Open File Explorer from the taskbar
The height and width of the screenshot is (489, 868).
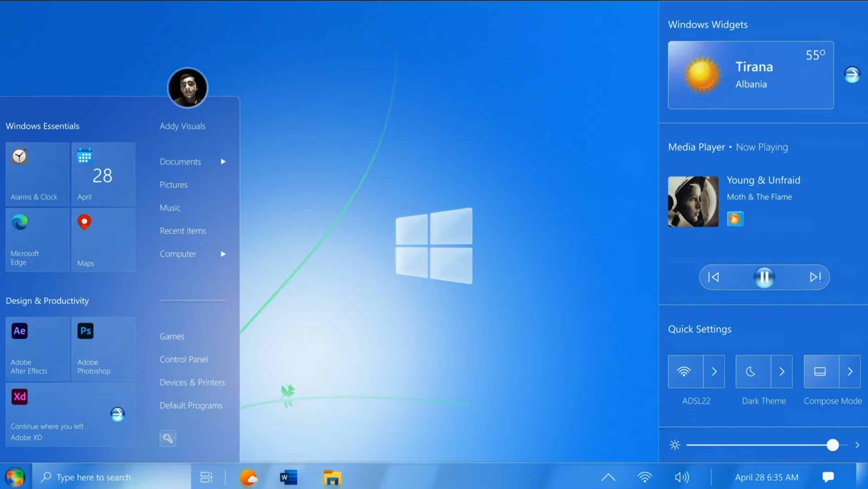tap(332, 477)
